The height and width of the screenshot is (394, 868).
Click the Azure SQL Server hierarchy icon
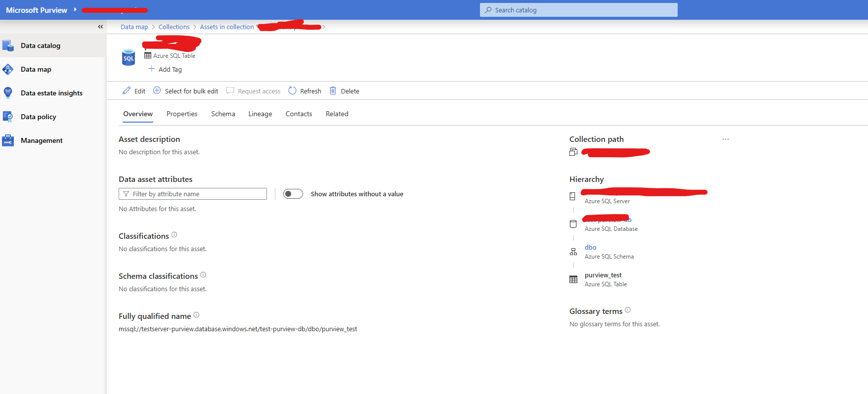572,196
